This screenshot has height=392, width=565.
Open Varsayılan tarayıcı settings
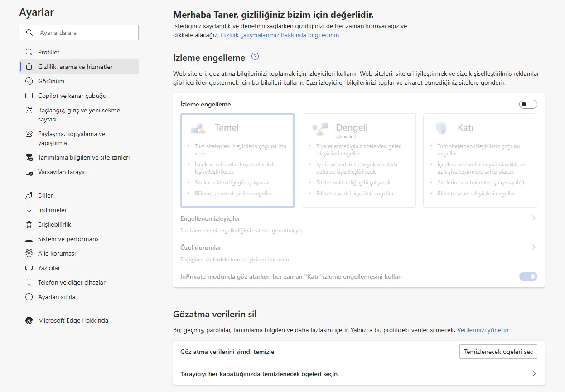(x=79, y=172)
